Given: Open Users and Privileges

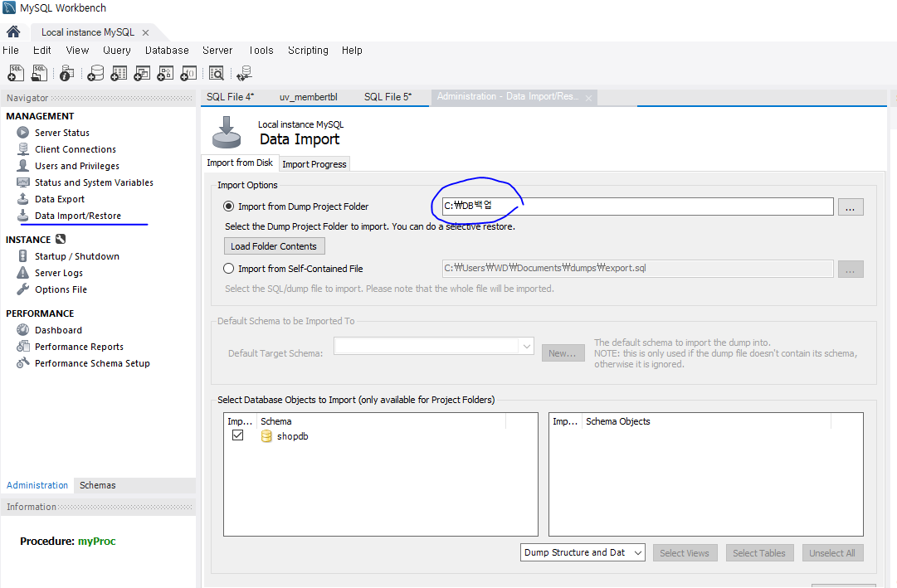Looking at the screenshot, I should pyautogui.click(x=76, y=166).
